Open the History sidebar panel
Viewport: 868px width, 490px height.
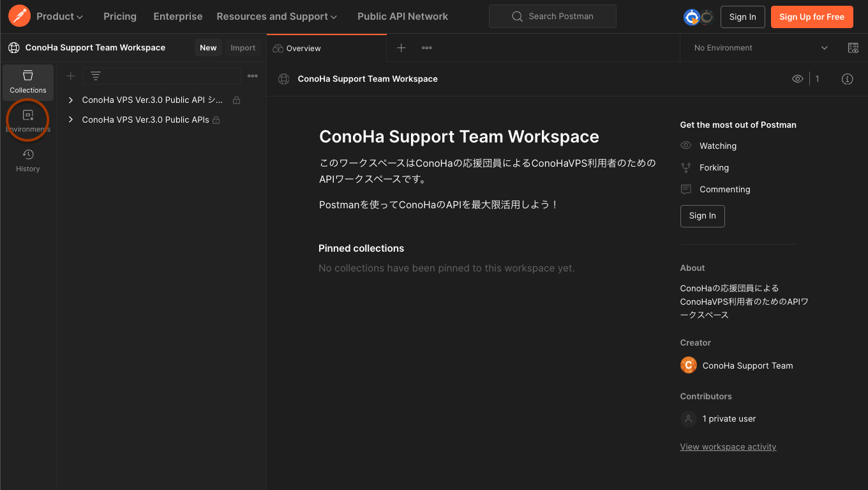coord(28,160)
